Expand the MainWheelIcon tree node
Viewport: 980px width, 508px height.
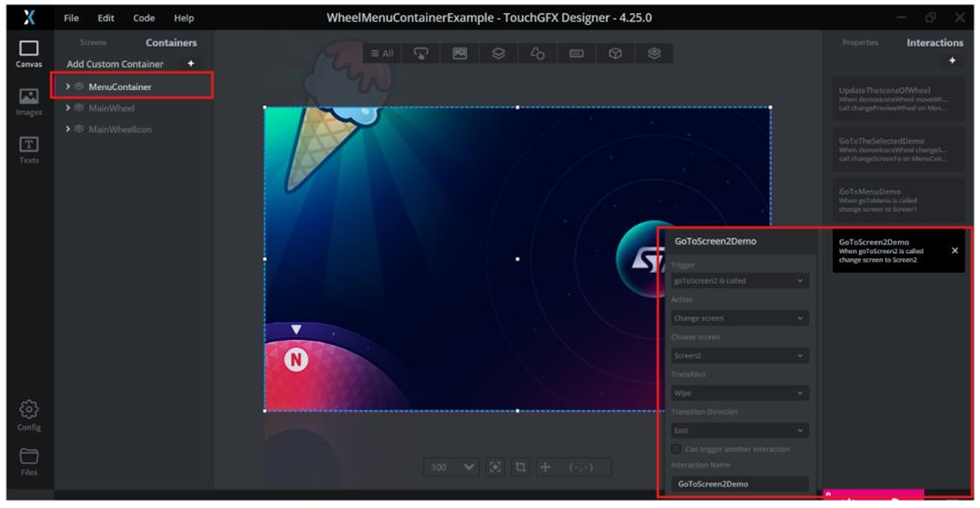[x=67, y=129]
